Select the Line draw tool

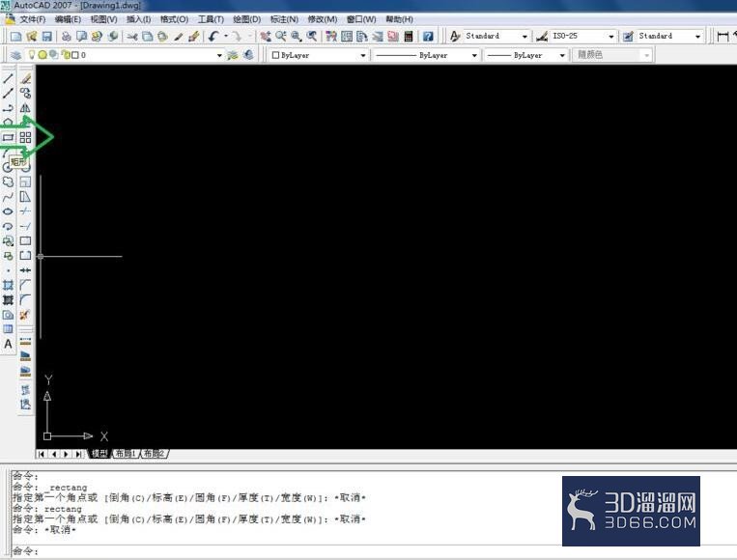coord(8,78)
